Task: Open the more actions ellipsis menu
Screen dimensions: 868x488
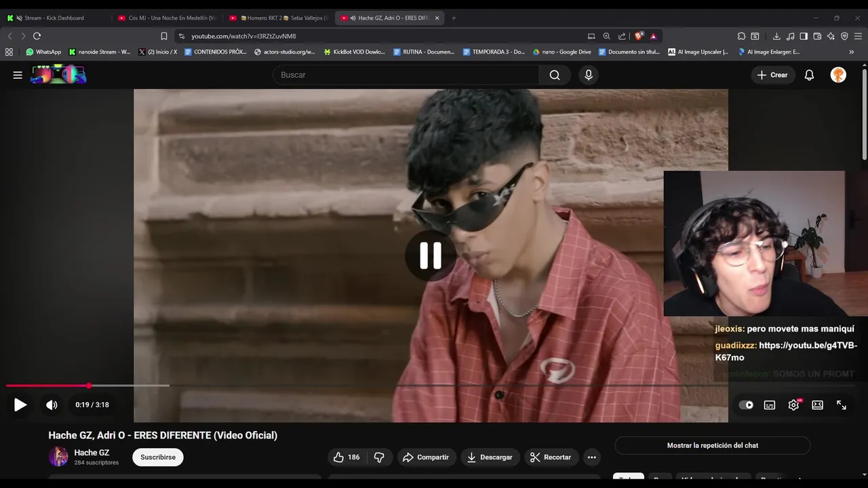Action: click(x=591, y=457)
